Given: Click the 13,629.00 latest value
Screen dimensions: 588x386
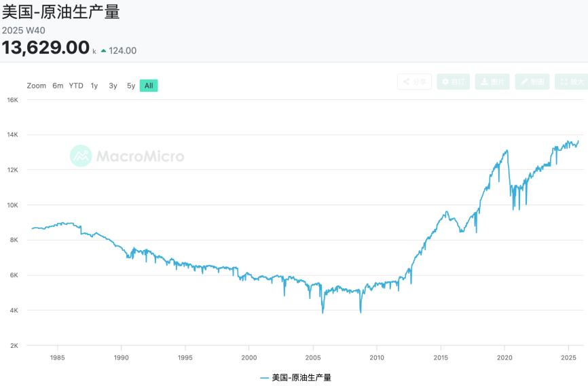Looking at the screenshot, I should [45, 48].
